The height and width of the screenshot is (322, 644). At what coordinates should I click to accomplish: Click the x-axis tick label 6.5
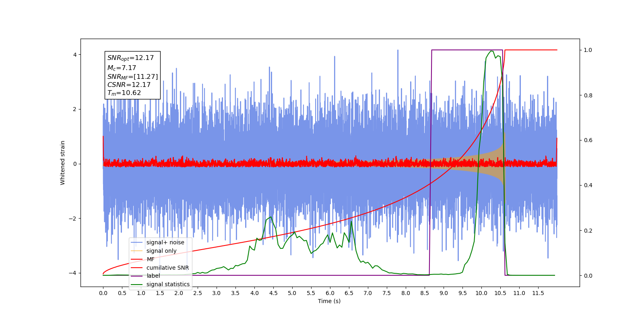349,293
